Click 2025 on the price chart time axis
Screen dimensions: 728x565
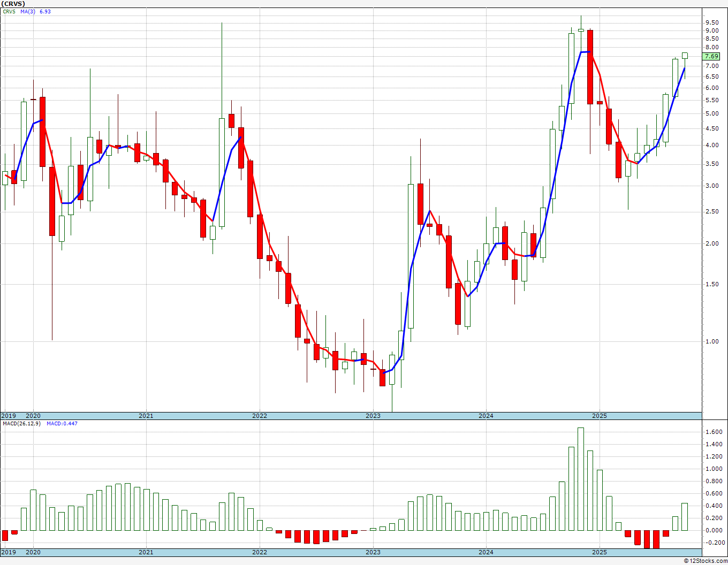pyautogui.click(x=600, y=416)
